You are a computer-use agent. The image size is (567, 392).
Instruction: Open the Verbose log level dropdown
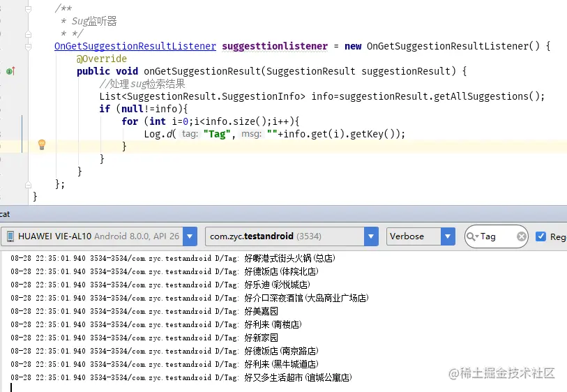coord(448,236)
